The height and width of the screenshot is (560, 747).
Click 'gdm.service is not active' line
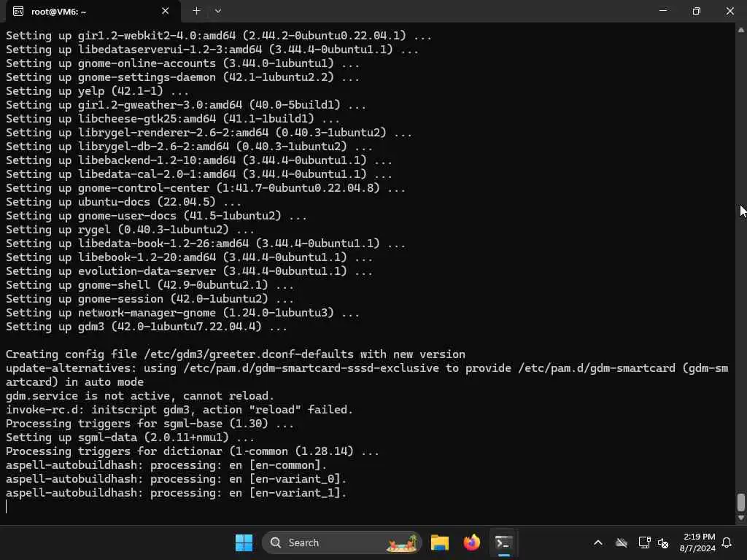140,396
